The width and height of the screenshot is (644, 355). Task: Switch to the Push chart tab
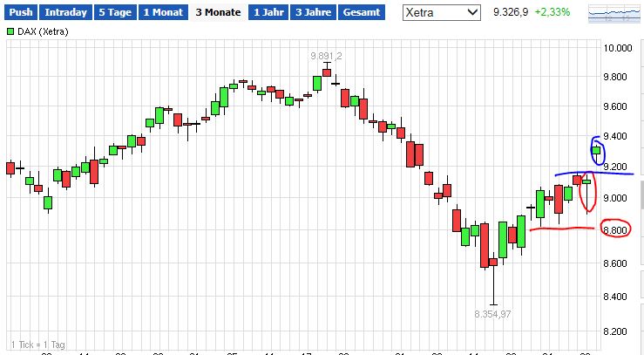click(x=21, y=12)
